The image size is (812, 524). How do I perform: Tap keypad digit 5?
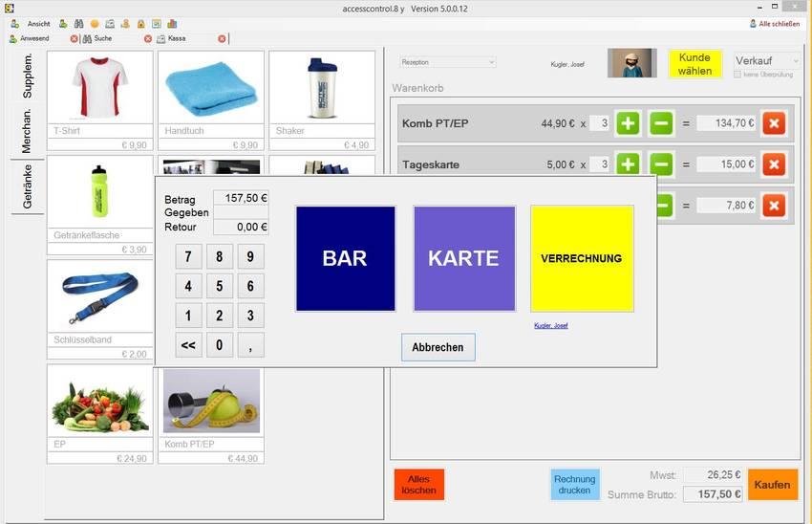[x=220, y=286]
